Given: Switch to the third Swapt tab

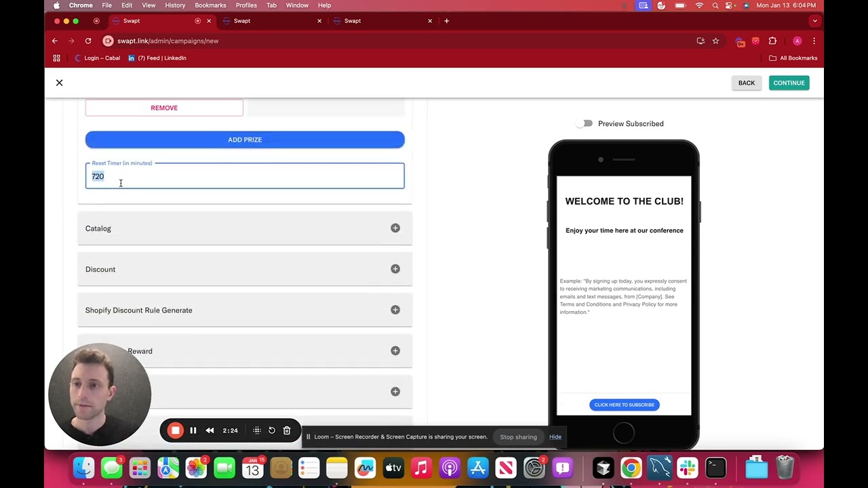Looking at the screenshot, I should coord(382,21).
